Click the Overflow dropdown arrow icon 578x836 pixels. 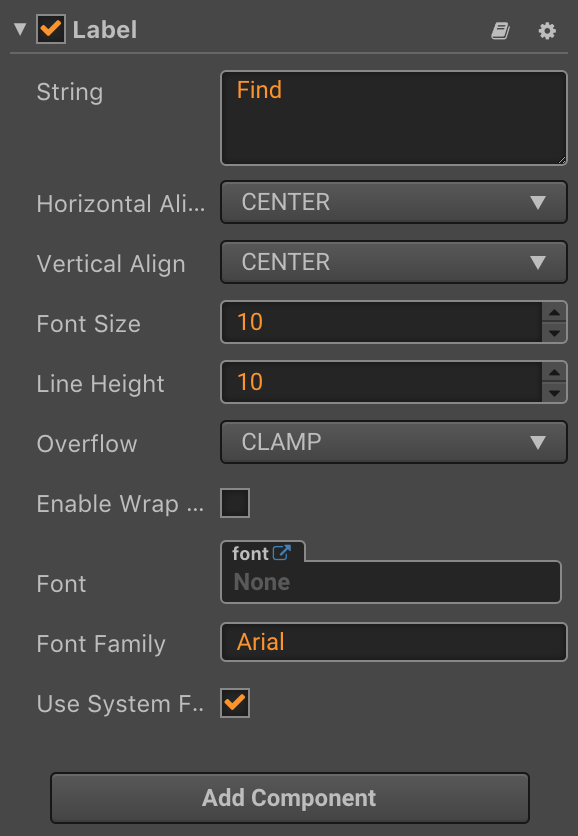[538, 442]
